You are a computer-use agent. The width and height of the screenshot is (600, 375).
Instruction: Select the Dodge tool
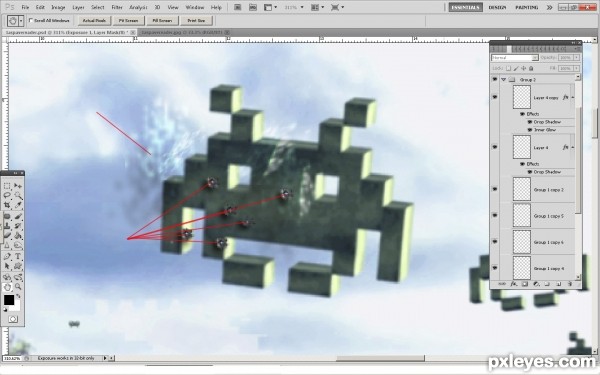(18, 245)
